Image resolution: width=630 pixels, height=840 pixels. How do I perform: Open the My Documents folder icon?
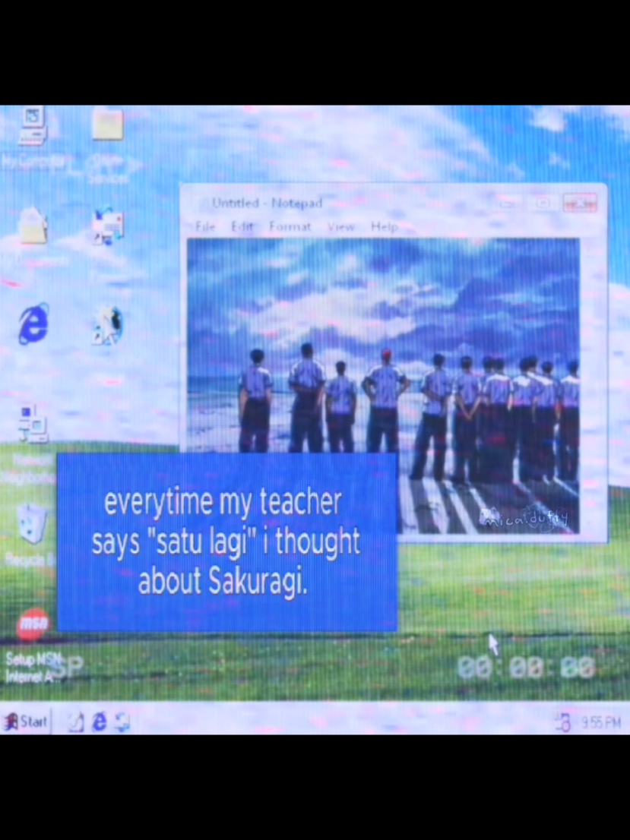pyautogui.click(x=33, y=228)
